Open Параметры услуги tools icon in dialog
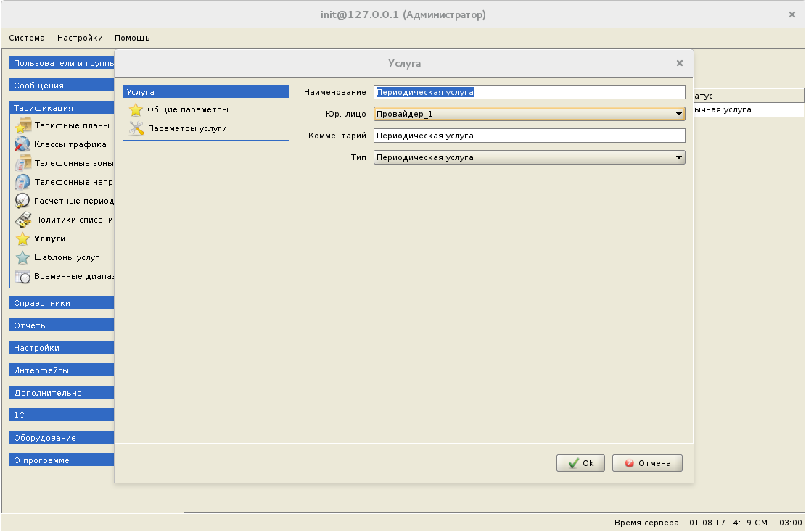 (x=136, y=129)
